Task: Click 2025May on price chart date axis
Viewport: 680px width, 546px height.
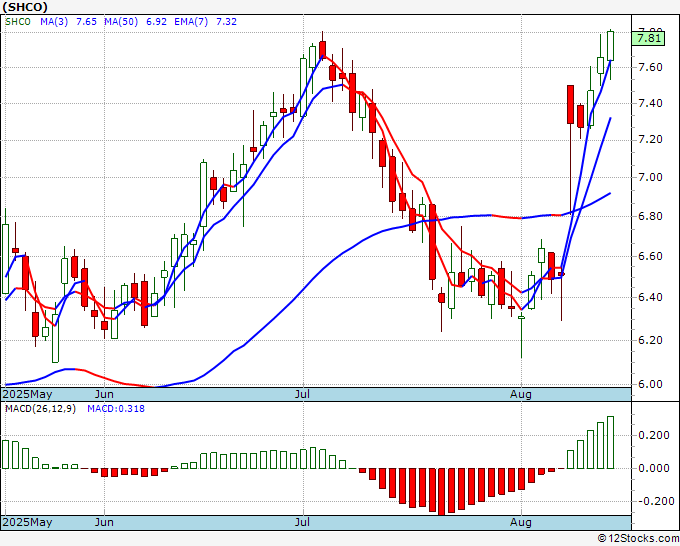Action: 28,394
